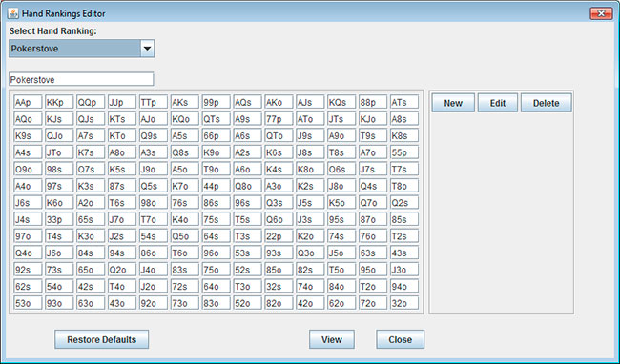This screenshot has height=364, width=620.
Task: Click the Q2s hand cell
Action: pyautogui.click(x=404, y=203)
